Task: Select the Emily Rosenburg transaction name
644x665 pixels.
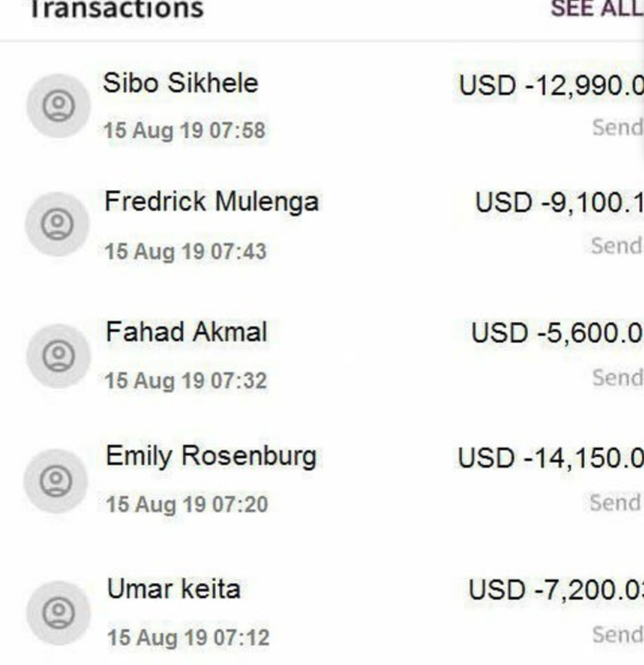Action: pyautogui.click(x=211, y=456)
